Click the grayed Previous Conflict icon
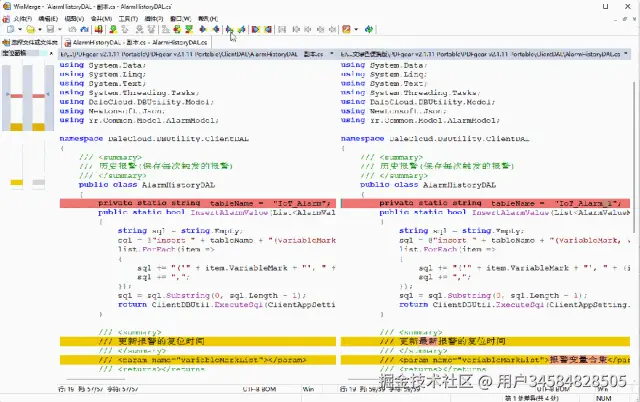 [x=151, y=29]
